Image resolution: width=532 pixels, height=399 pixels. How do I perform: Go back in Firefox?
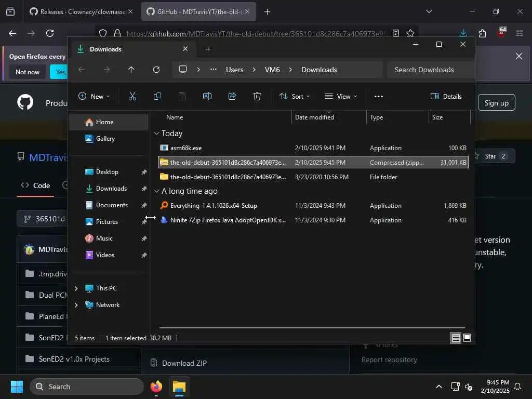click(12, 33)
